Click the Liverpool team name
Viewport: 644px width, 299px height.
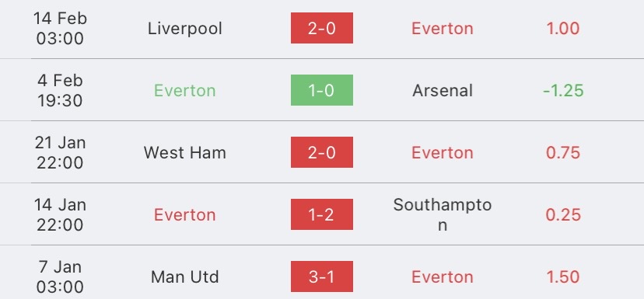(185, 29)
